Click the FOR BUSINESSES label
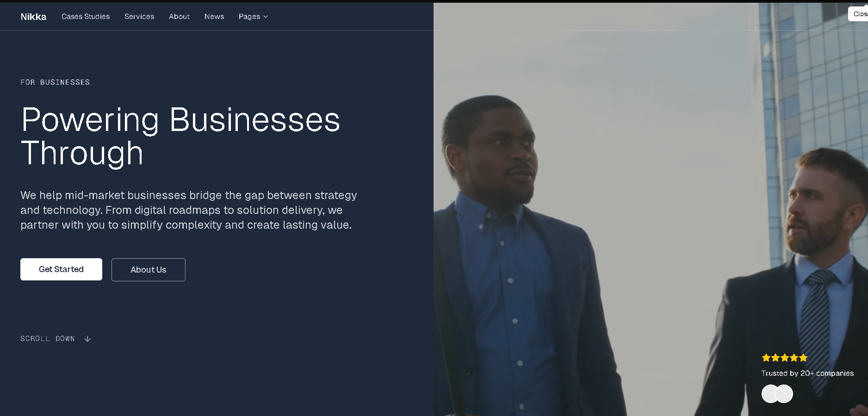868x416 pixels. click(x=55, y=82)
